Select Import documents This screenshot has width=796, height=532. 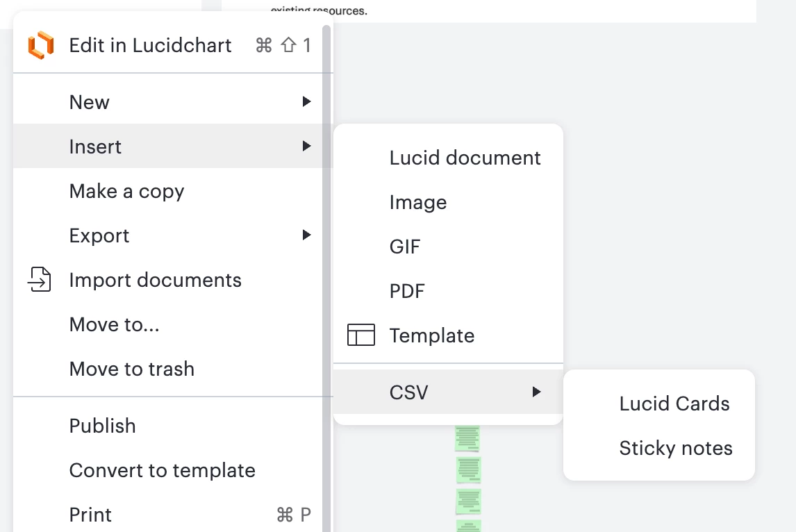tap(167, 280)
